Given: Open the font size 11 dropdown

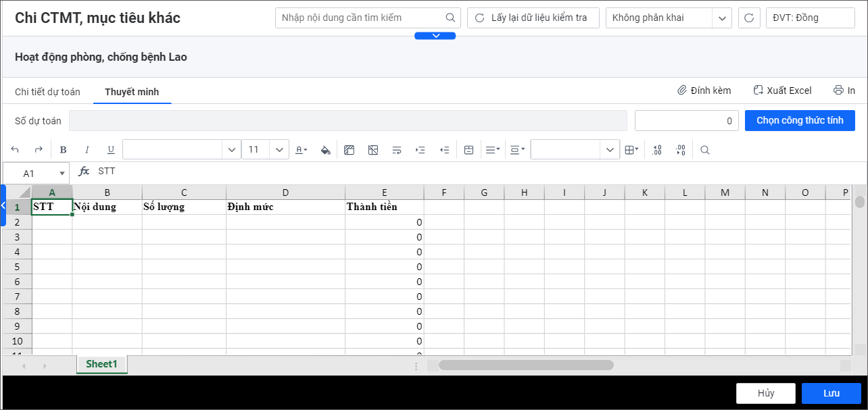Looking at the screenshot, I should pos(279,150).
